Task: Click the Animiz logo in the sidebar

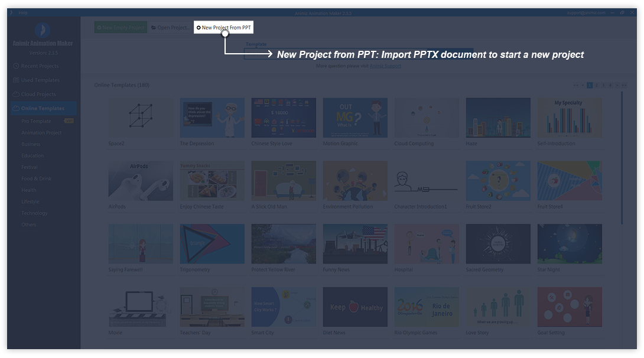Action: [43, 31]
